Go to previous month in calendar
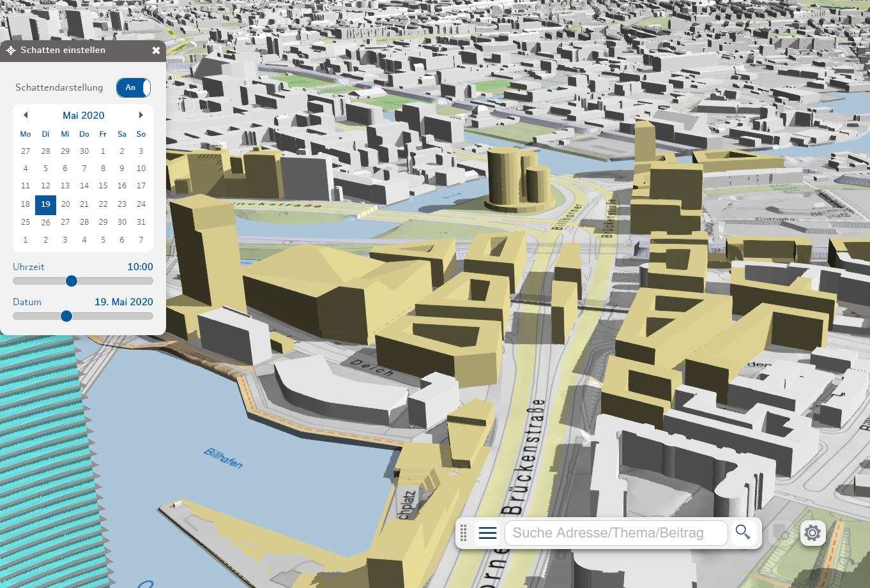The width and height of the screenshot is (870, 588). pos(26,115)
